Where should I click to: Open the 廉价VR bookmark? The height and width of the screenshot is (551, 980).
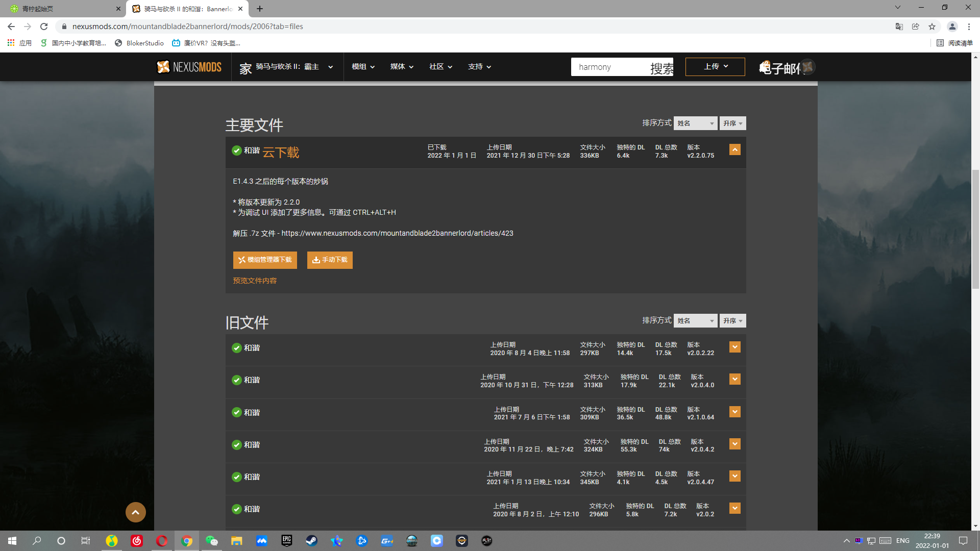click(206, 43)
